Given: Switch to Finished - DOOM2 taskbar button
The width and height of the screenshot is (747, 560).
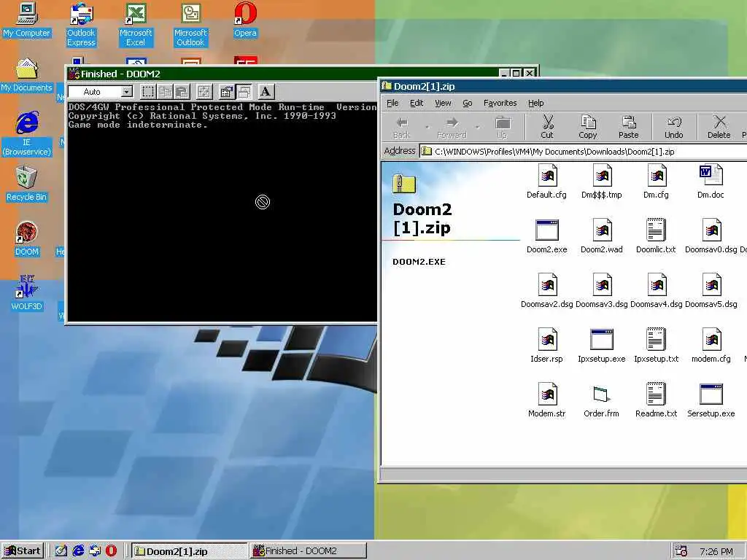Looking at the screenshot, I should coord(309,551).
